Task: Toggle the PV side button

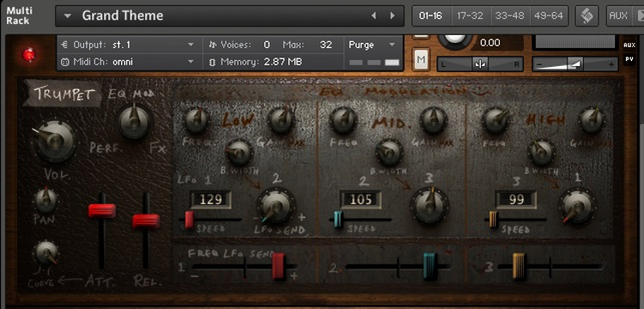Action: (x=629, y=58)
